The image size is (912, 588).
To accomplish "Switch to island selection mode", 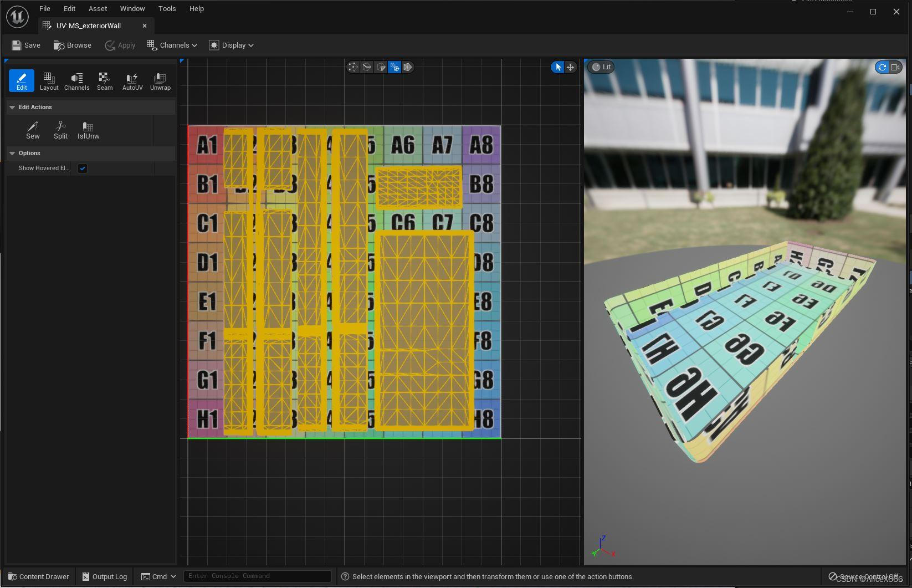I will pos(394,67).
